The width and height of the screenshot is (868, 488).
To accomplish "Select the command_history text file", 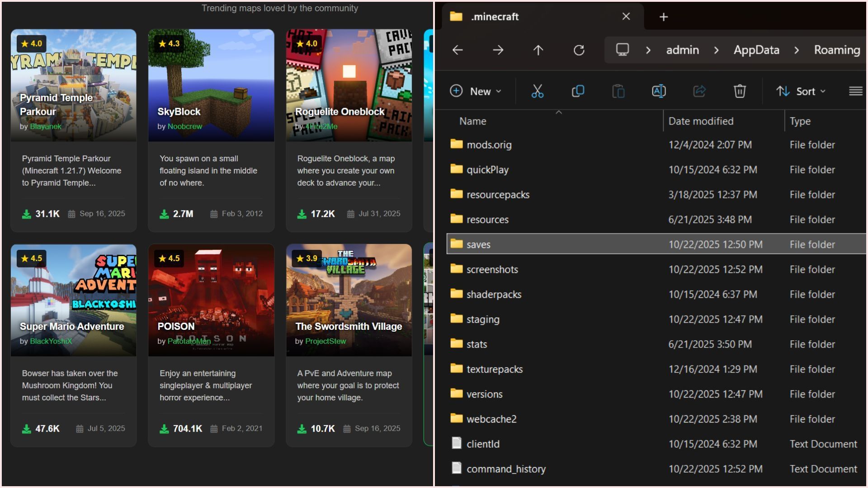I will point(505,469).
